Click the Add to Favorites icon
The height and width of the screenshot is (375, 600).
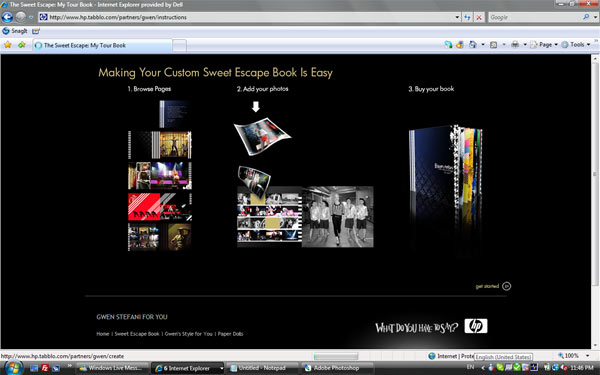tap(21, 45)
